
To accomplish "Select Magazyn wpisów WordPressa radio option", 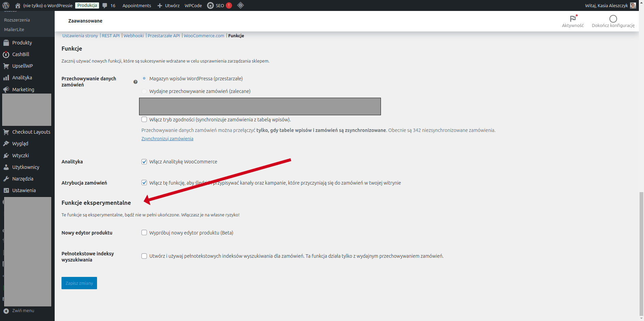I will 144,79.
